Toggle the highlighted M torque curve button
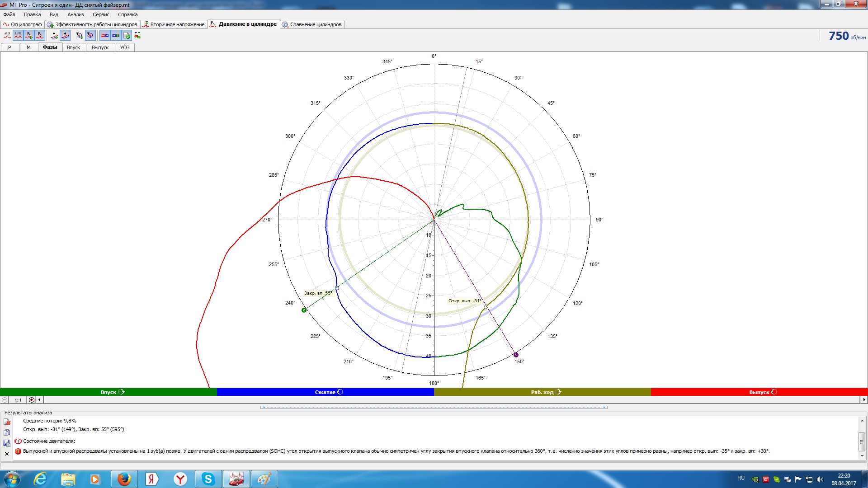868x488 pixels. point(65,35)
